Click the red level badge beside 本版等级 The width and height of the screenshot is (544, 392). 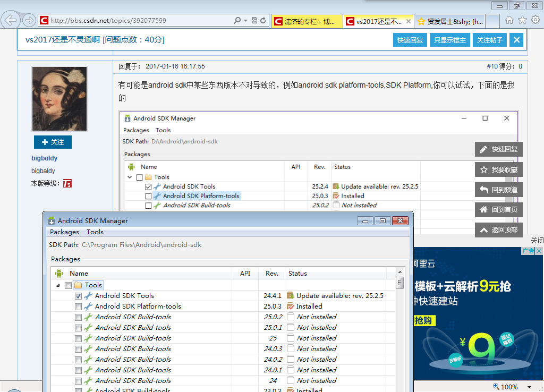pos(67,183)
